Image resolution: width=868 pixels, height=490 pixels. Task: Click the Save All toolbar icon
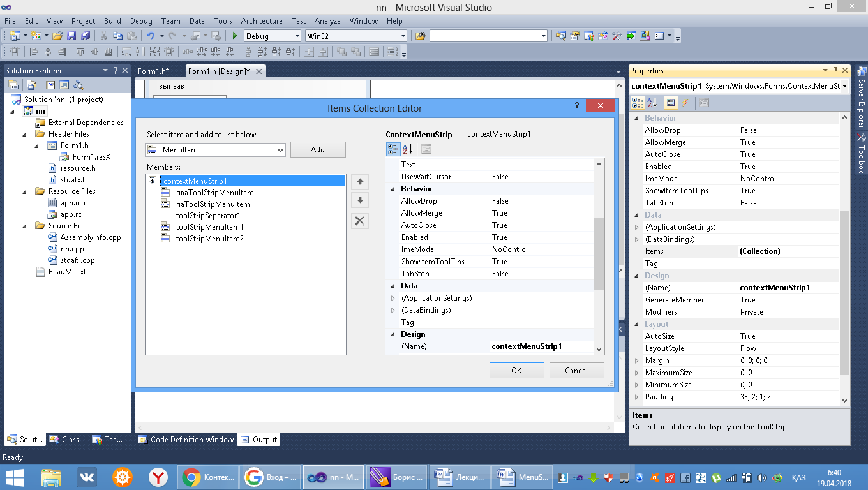[85, 36]
